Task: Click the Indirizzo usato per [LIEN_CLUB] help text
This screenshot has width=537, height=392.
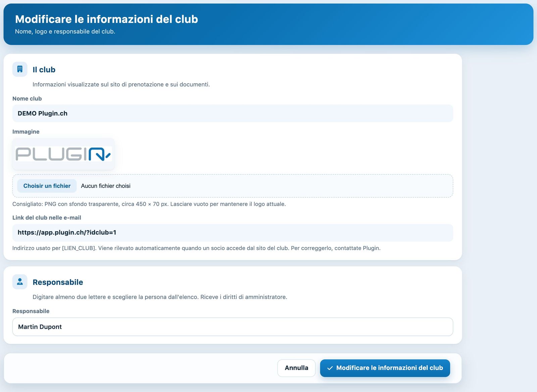Action: [196, 248]
